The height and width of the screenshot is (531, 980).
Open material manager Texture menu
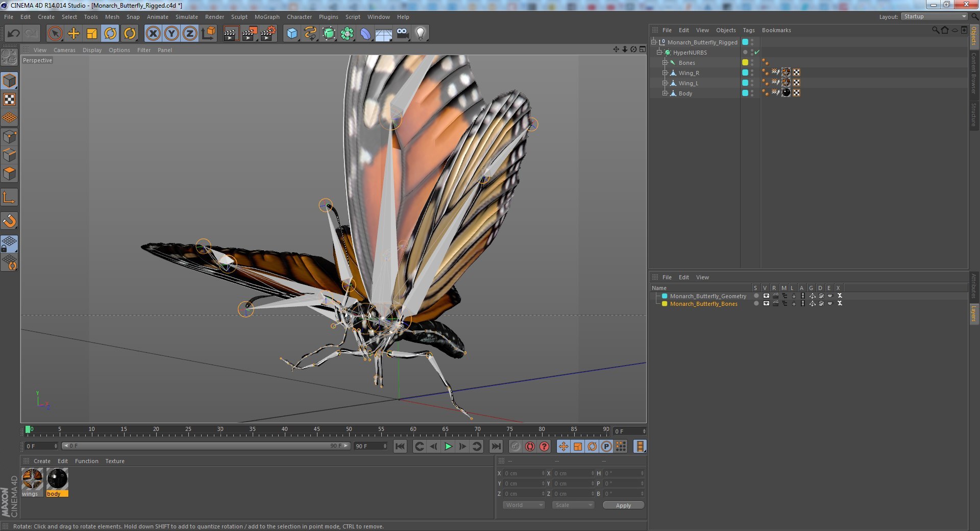click(115, 461)
